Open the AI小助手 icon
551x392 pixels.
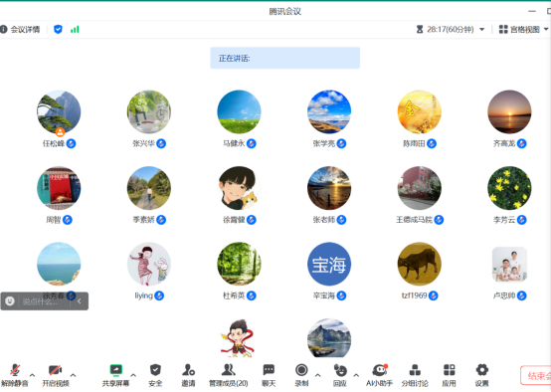point(380,370)
